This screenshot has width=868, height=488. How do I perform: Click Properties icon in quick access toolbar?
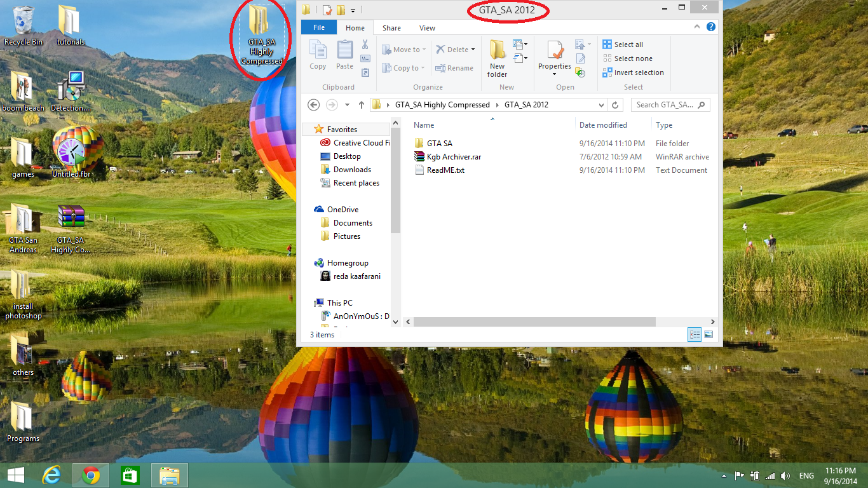(327, 10)
